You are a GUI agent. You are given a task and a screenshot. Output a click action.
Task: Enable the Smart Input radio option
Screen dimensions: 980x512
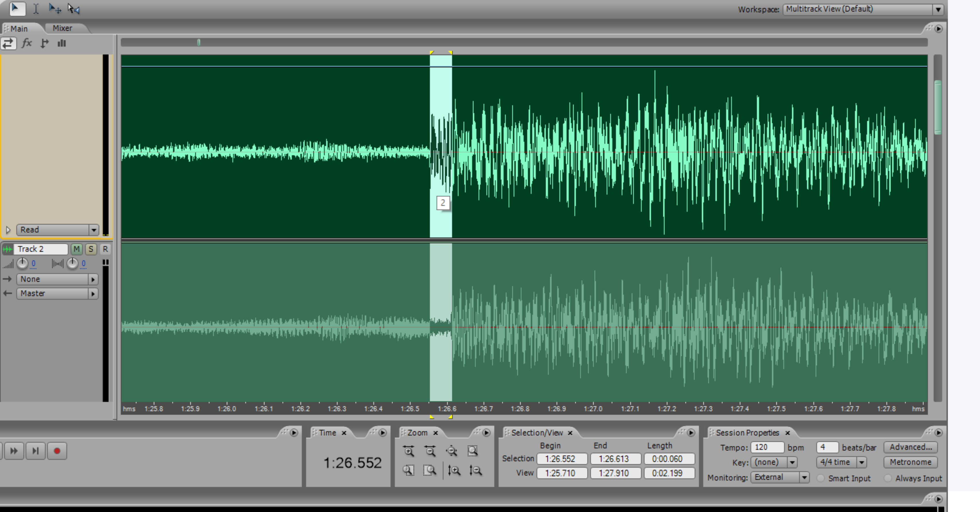click(821, 478)
